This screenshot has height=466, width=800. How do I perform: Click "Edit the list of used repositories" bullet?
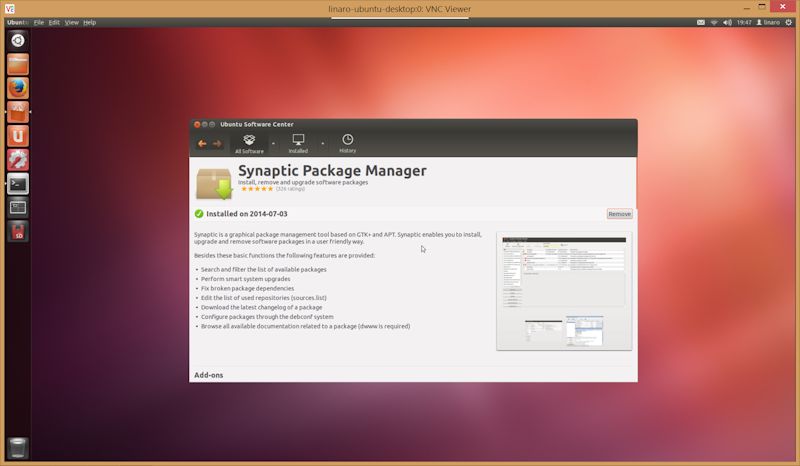[264, 298]
